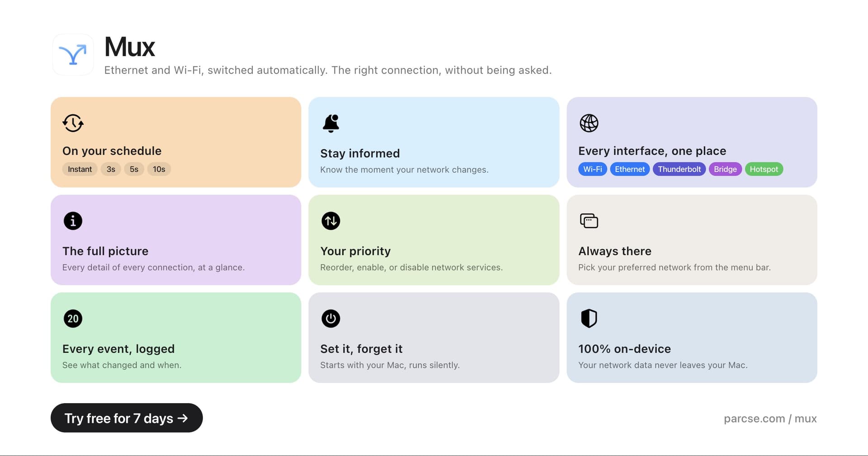Click the green Hotspot tag
The height and width of the screenshot is (456, 868).
(x=764, y=169)
